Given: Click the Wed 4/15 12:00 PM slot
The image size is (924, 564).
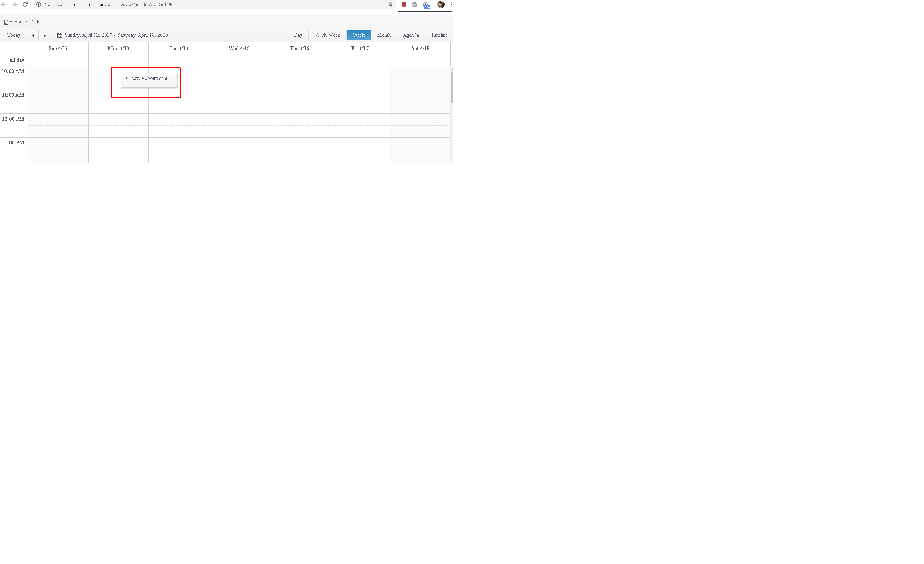Looking at the screenshot, I should (239, 120).
